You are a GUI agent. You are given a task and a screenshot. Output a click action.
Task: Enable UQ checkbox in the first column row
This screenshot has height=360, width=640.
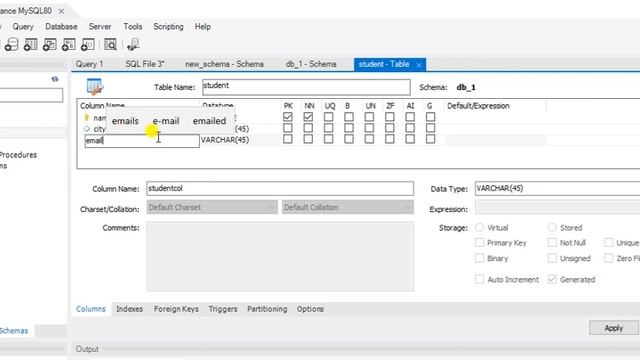tap(329, 117)
